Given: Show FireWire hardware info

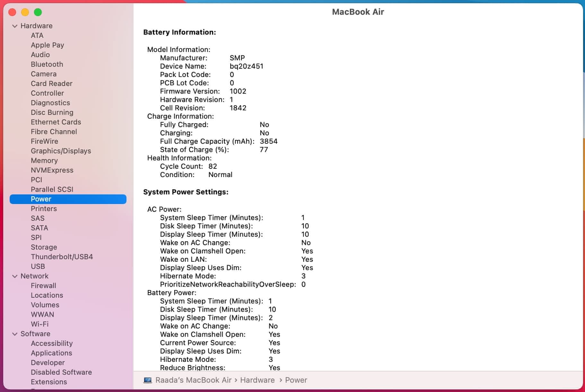Looking at the screenshot, I should click(x=44, y=141).
